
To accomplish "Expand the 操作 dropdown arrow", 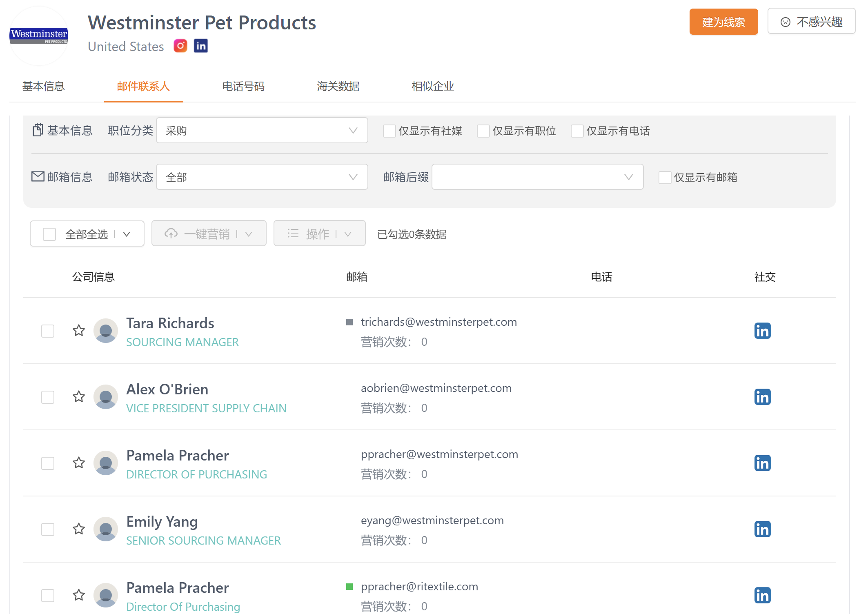I will pos(348,234).
